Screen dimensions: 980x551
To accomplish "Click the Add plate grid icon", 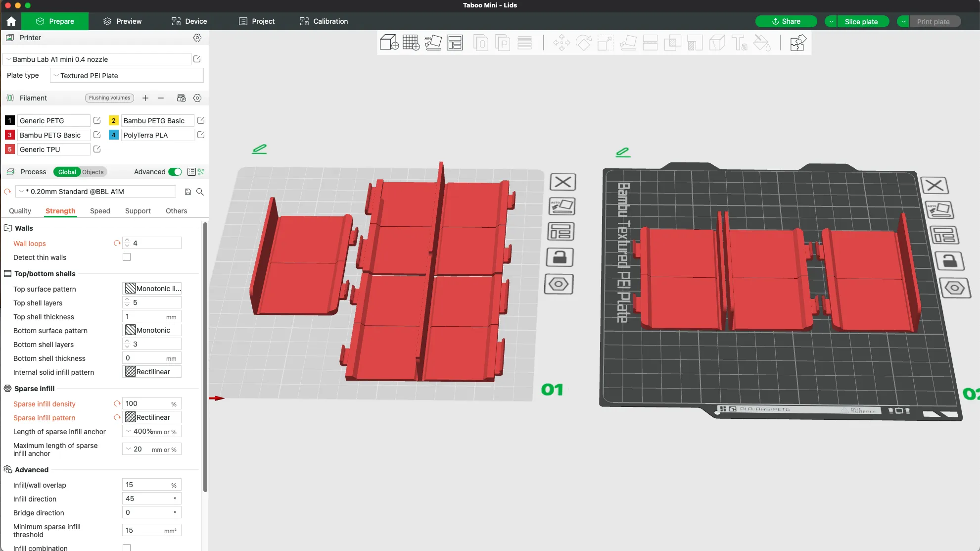I will (411, 43).
